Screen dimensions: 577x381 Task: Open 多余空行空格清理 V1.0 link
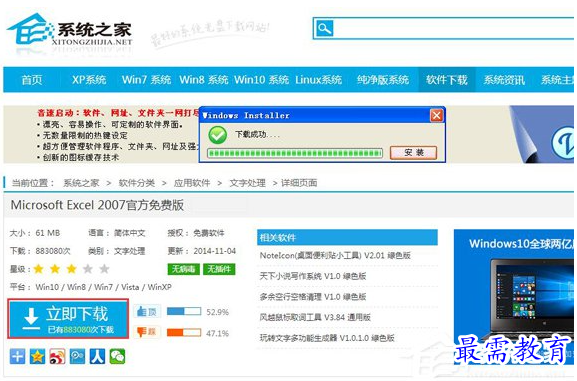tap(313, 297)
